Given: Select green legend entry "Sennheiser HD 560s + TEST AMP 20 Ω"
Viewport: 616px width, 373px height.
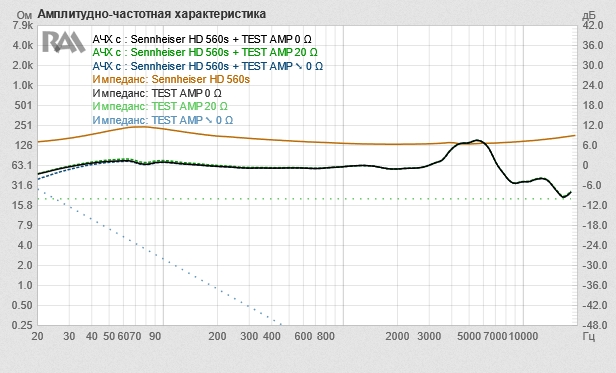Looking at the screenshot, I should pyautogui.click(x=224, y=52).
